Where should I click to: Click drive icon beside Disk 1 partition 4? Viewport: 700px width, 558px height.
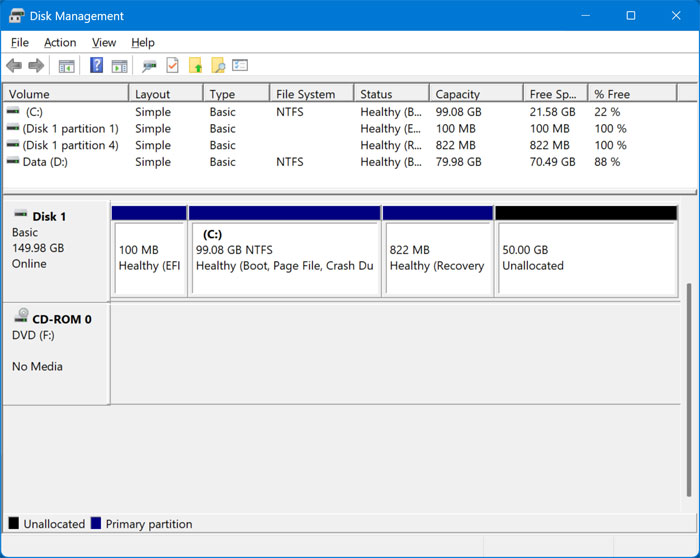click(13, 144)
